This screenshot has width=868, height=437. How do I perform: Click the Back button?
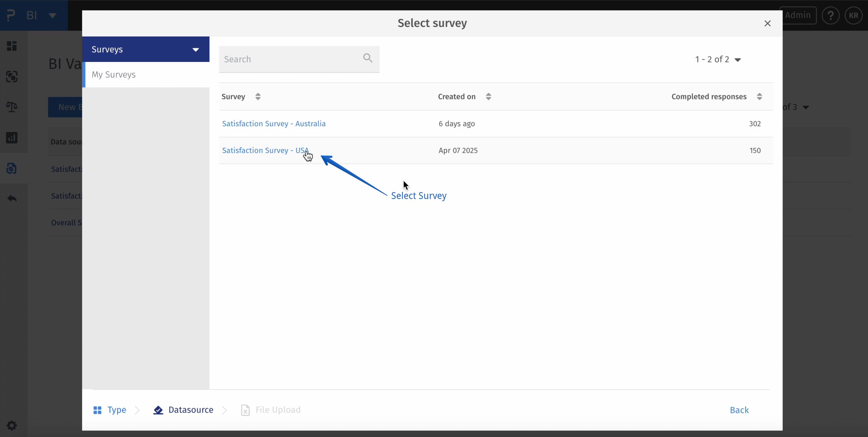click(x=739, y=410)
